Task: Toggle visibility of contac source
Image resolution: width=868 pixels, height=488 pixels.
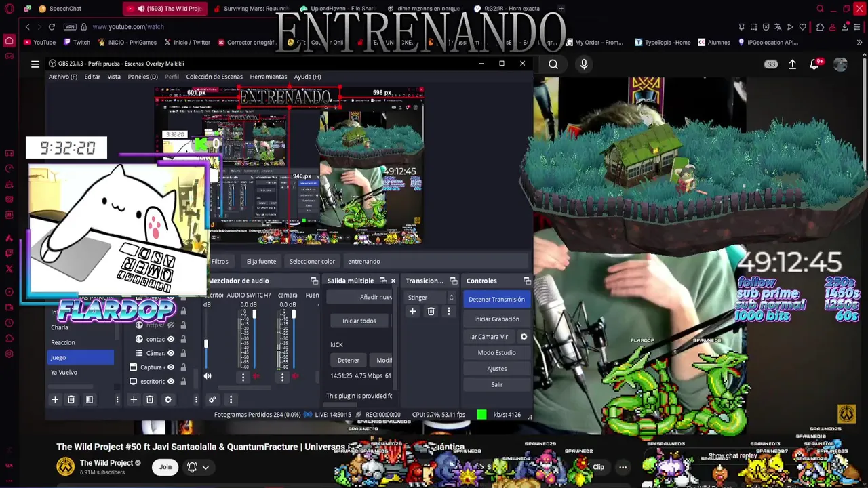Action: tap(171, 339)
